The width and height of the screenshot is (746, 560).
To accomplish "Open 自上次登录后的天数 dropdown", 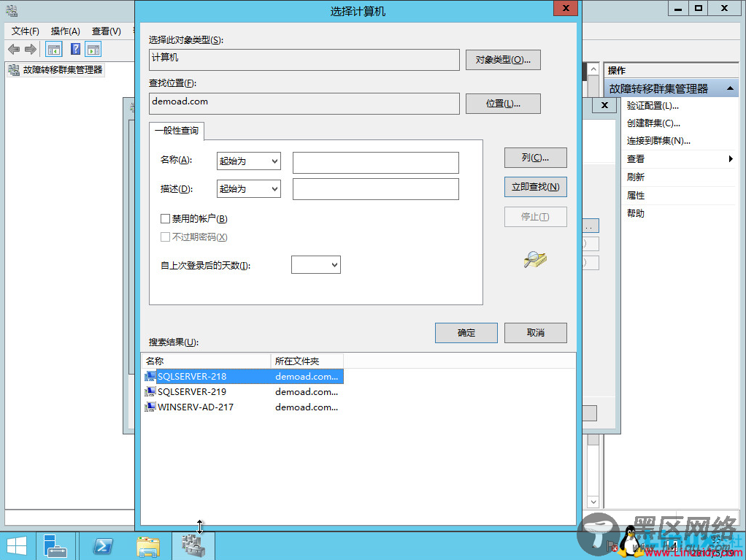I will pyautogui.click(x=316, y=265).
